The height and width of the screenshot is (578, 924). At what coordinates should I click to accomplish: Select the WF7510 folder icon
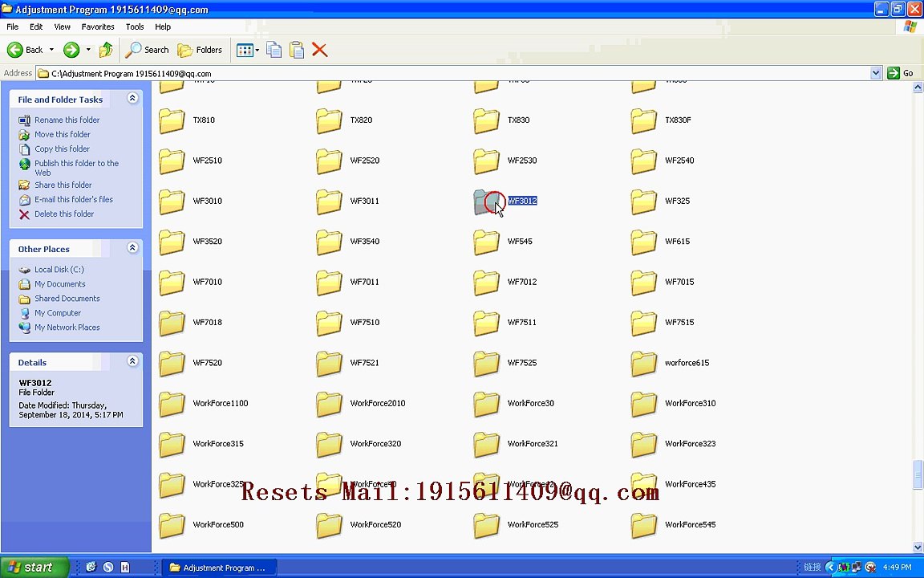(330, 324)
